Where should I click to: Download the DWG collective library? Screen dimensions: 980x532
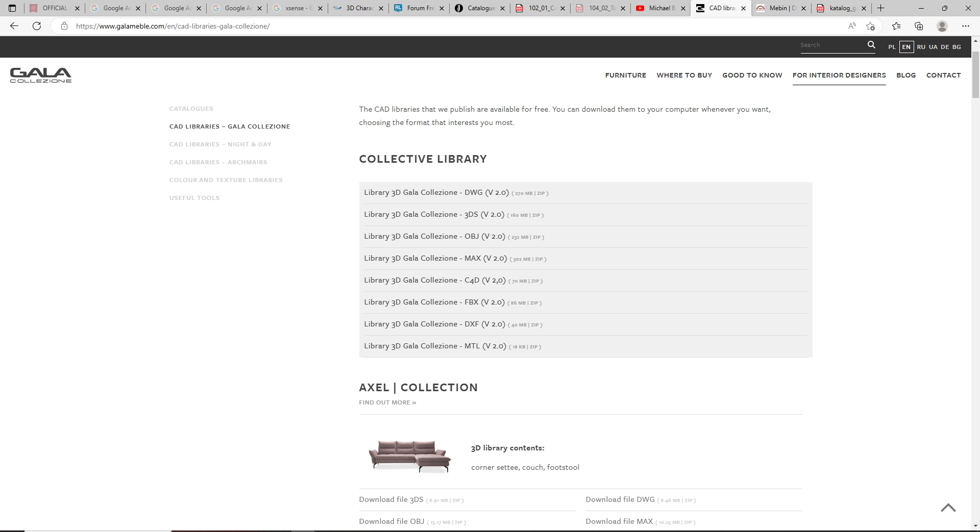(x=585, y=193)
